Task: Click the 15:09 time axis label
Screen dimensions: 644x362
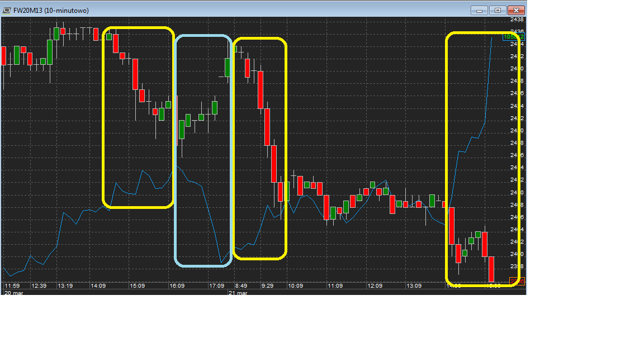Action: click(137, 285)
